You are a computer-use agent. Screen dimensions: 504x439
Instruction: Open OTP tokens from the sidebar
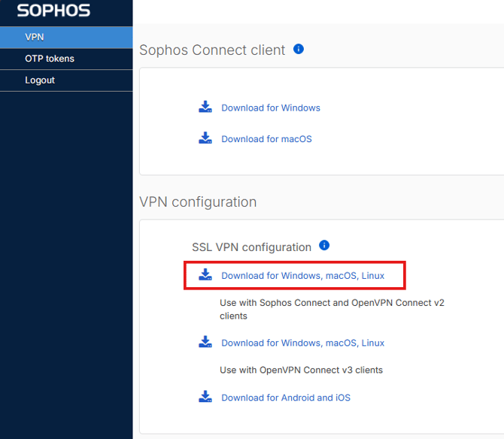[50, 59]
